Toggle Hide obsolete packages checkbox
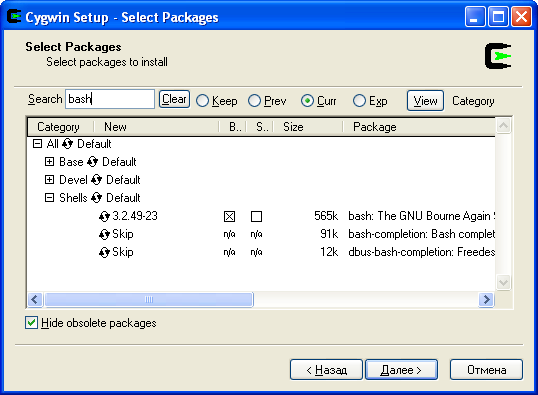 click(x=31, y=323)
